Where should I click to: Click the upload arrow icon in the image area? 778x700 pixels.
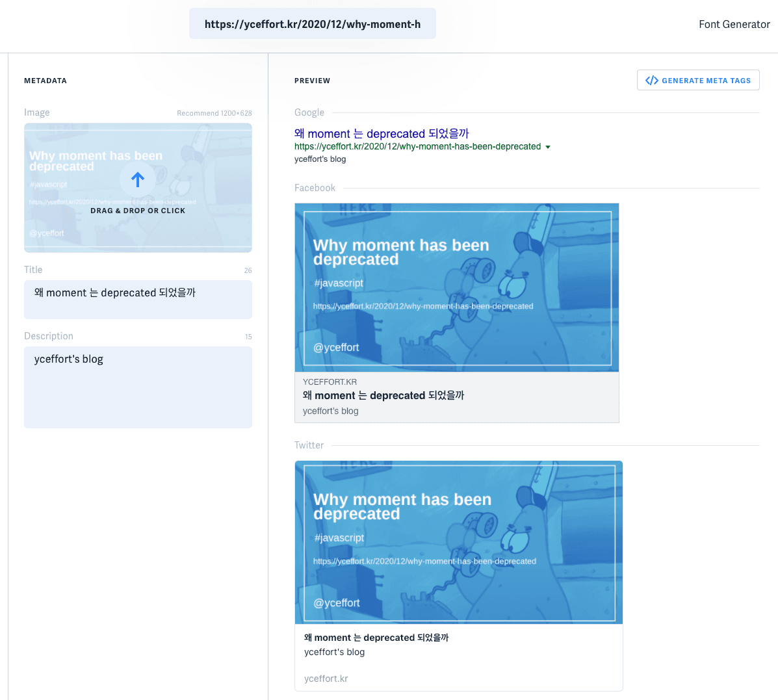click(138, 179)
